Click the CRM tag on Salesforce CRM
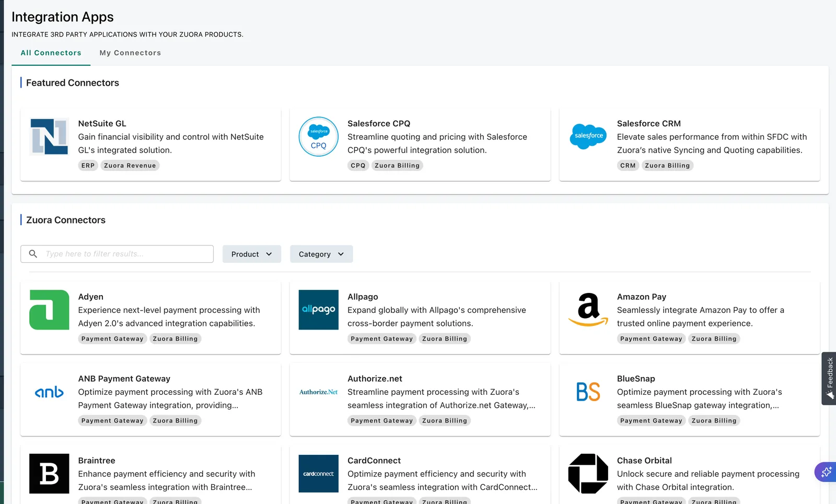The height and width of the screenshot is (504, 836). pos(628,166)
